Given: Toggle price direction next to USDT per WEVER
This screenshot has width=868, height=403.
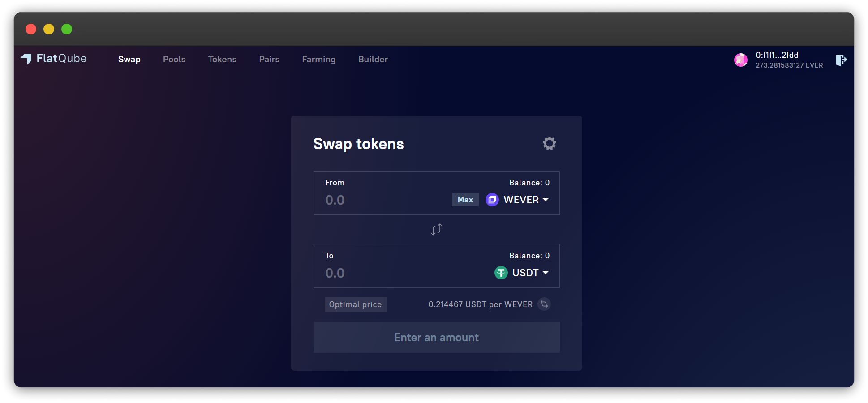Looking at the screenshot, I should (544, 304).
